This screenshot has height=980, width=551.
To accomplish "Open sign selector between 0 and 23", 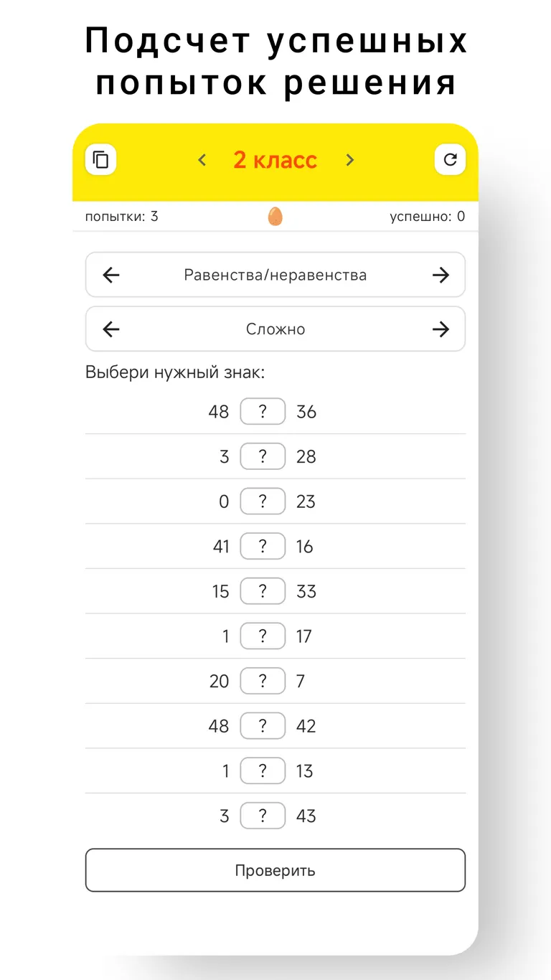I will 263,501.
